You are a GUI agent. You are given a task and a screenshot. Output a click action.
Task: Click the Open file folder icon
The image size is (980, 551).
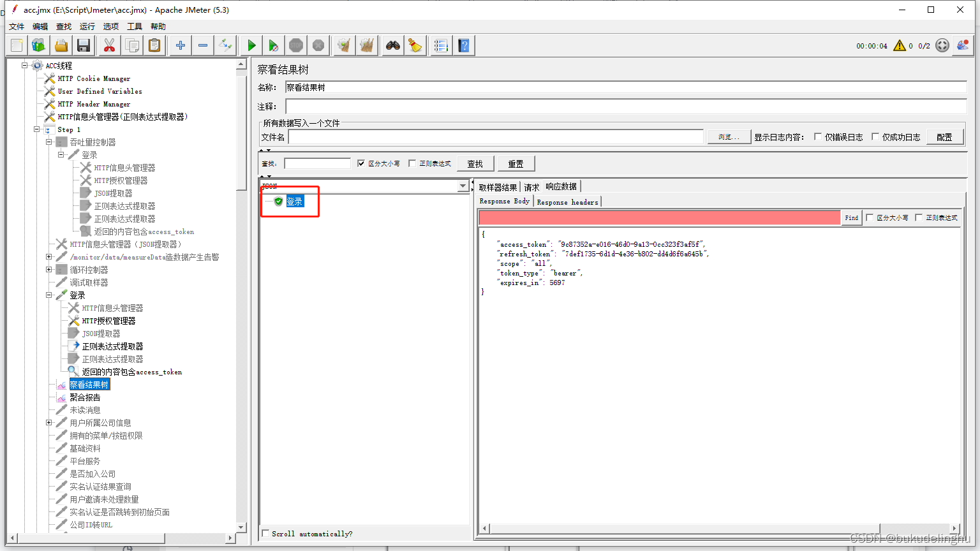61,45
